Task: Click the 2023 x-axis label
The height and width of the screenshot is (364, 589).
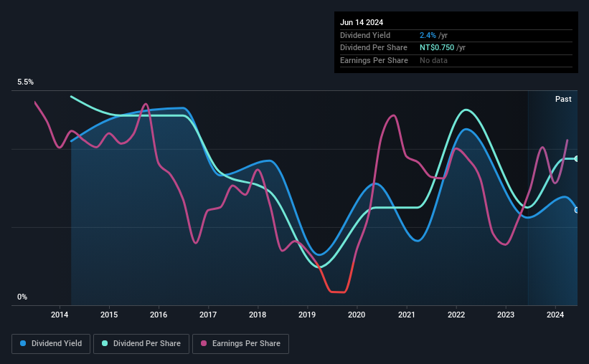Action: tap(506, 315)
